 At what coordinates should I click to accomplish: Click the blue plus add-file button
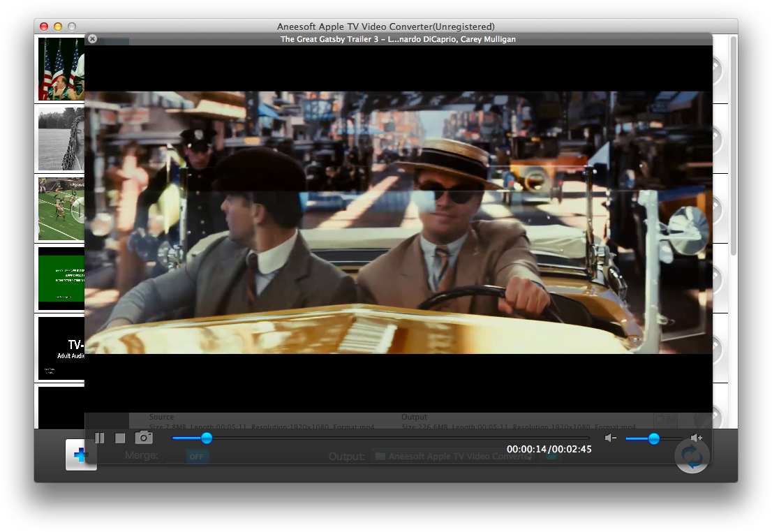[x=81, y=455]
